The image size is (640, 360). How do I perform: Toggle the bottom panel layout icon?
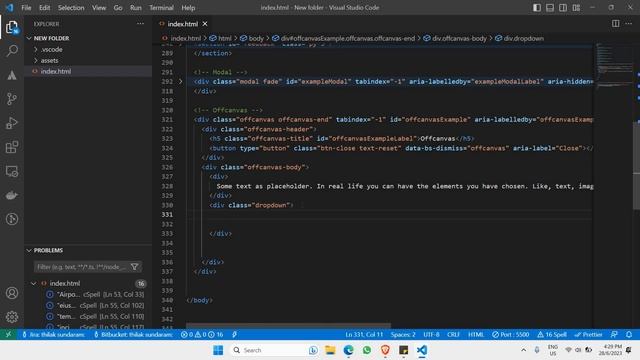550,7
